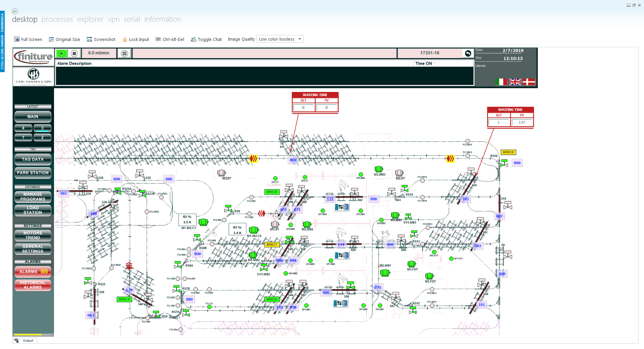Toggle Full Screen mode

[x=28, y=39]
